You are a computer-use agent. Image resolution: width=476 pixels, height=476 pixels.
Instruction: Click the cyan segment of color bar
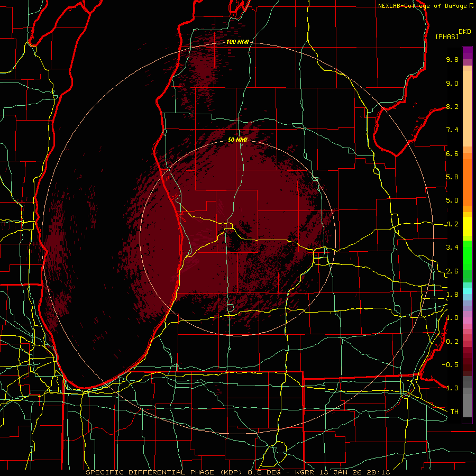tap(467, 291)
